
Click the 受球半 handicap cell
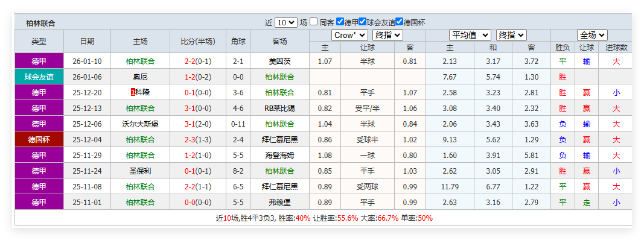(368, 139)
